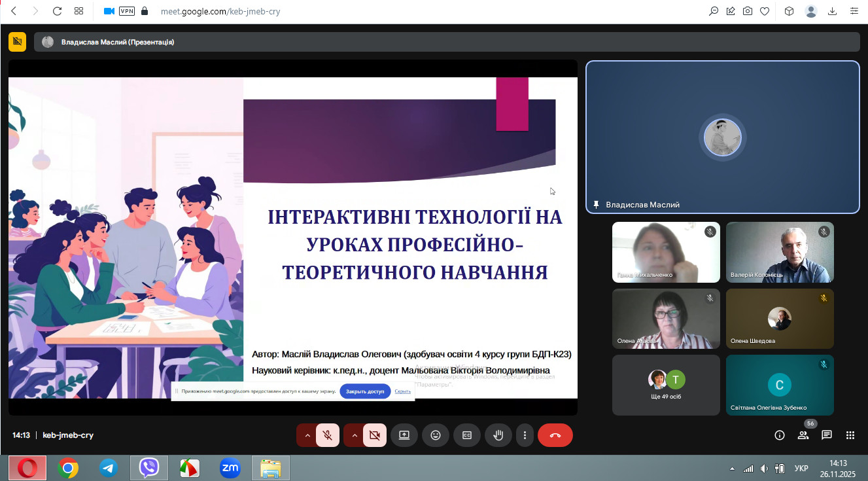The width and height of the screenshot is (868, 481).
Task: Click the Viber taskbar icon
Action: 149,468
